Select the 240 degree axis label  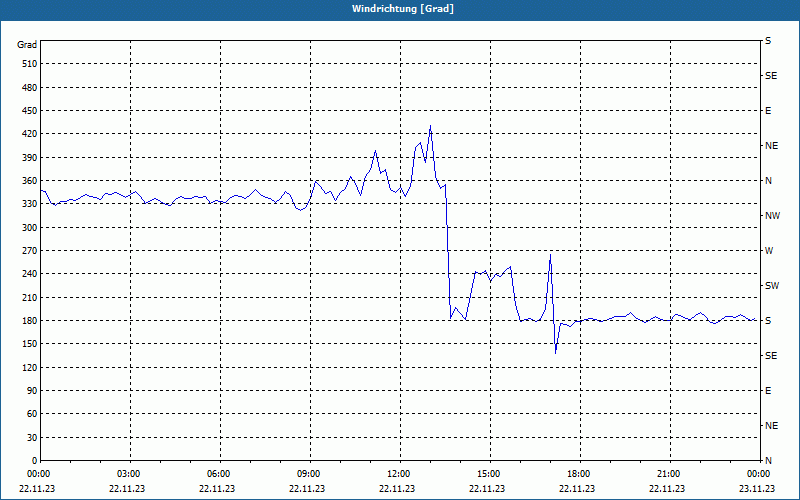(x=30, y=274)
